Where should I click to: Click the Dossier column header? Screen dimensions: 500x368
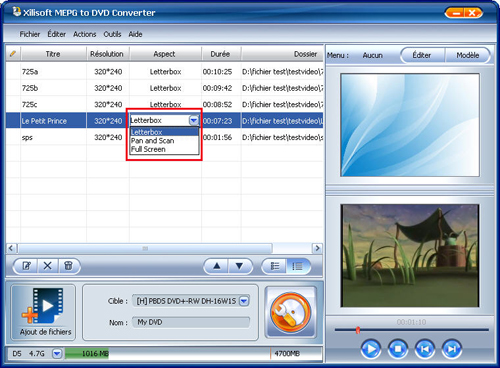click(x=282, y=54)
